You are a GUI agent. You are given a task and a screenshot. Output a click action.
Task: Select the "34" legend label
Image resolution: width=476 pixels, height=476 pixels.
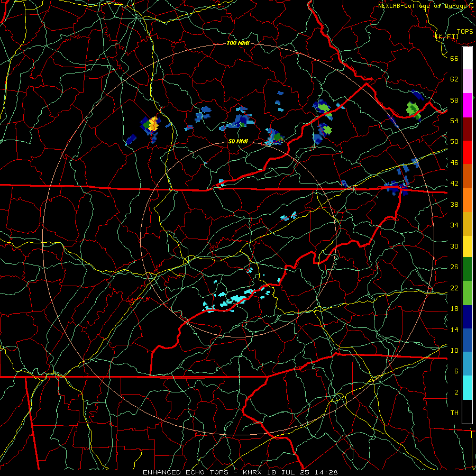click(x=454, y=225)
